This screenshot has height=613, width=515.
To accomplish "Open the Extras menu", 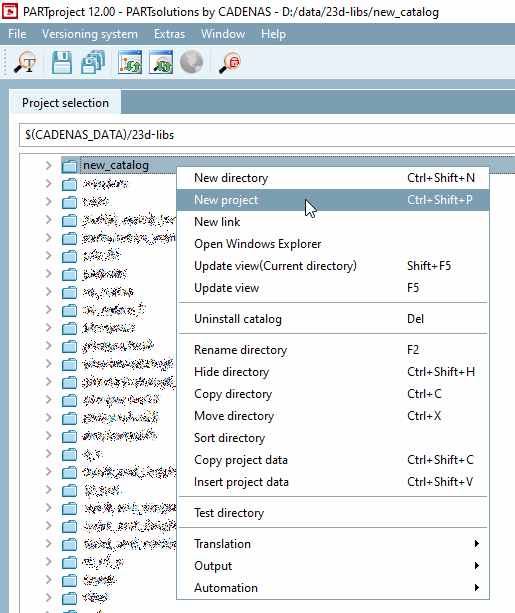I will (x=169, y=34).
